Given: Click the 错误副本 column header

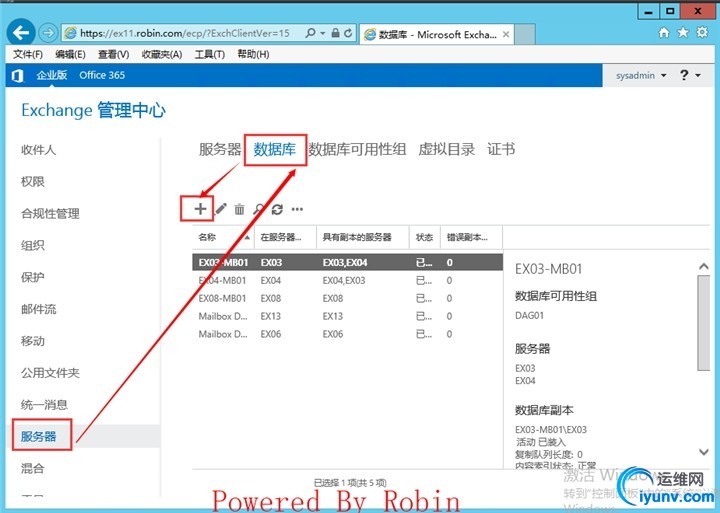Looking at the screenshot, I should pos(472,237).
